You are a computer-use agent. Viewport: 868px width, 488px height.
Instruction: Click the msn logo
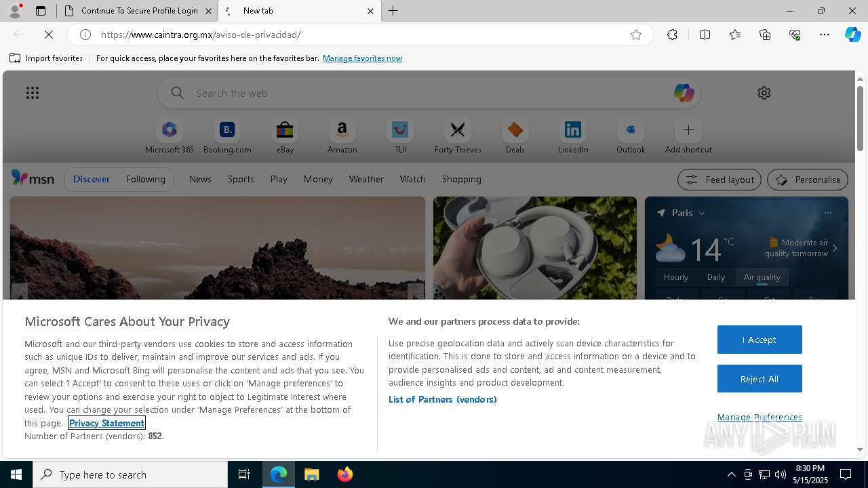coord(33,178)
